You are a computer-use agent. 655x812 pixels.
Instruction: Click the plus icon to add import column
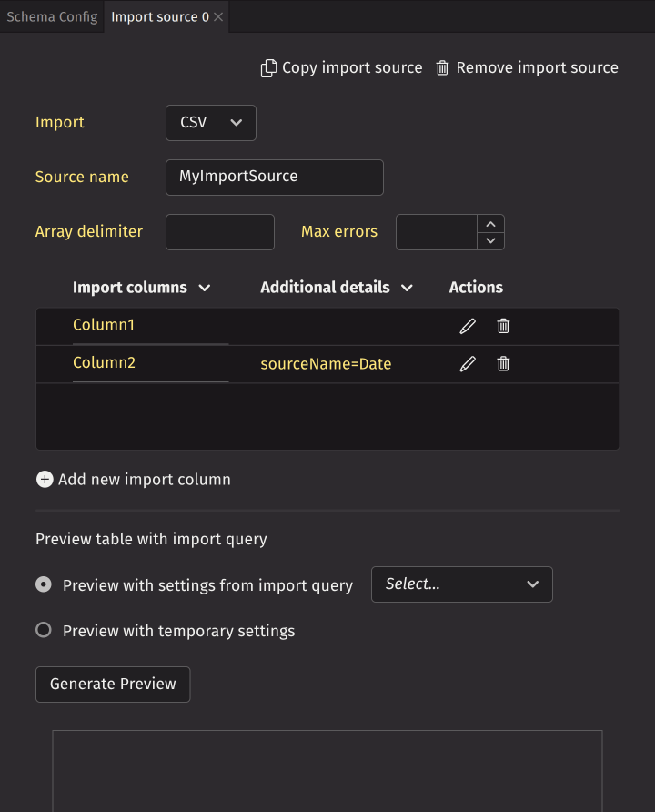(45, 480)
